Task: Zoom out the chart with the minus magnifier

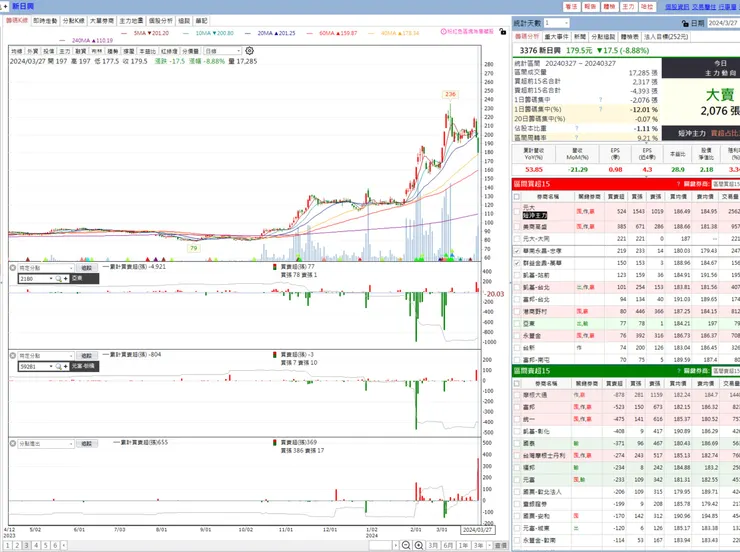Action: (x=405, y=545)
